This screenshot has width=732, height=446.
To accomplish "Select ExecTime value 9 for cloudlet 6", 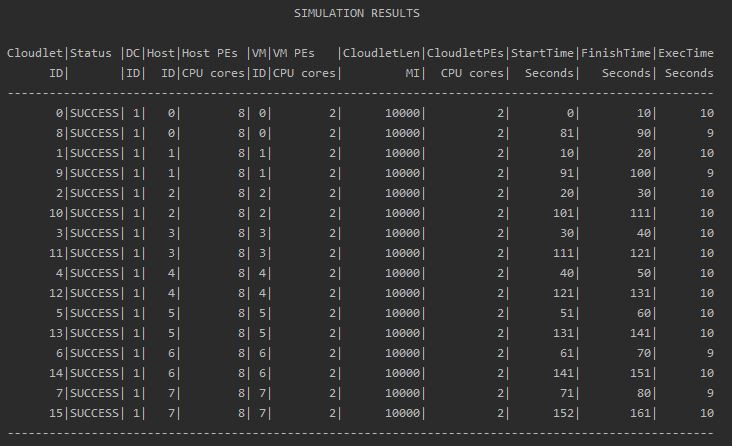I will click(710, 353).
